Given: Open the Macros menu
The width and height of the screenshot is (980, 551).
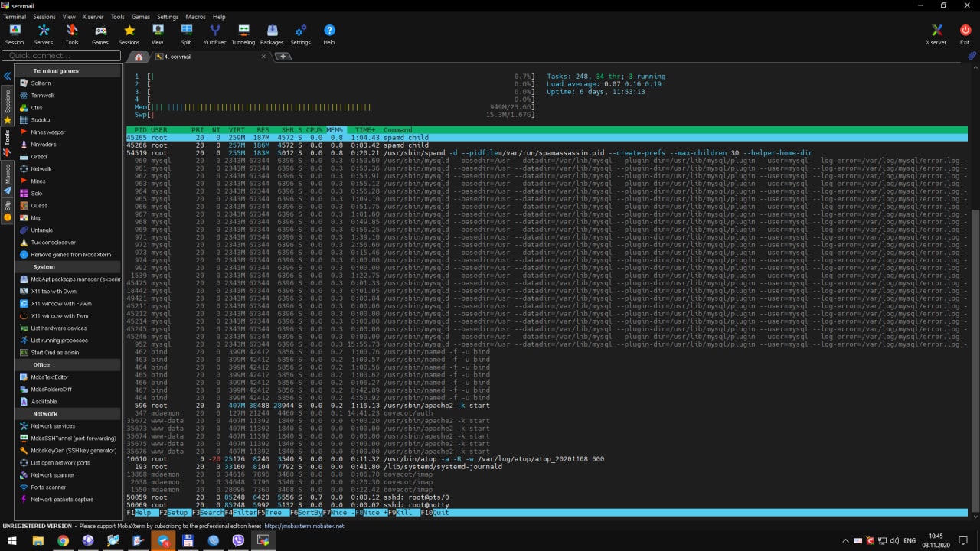Looking at the screenshot, I should pyautogui.click(x=195, y=16).
